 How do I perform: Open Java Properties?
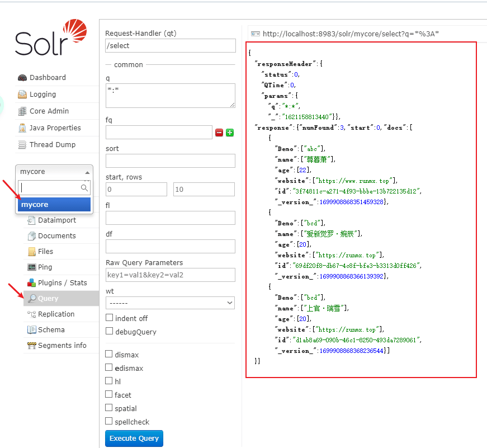pos(55,128)
